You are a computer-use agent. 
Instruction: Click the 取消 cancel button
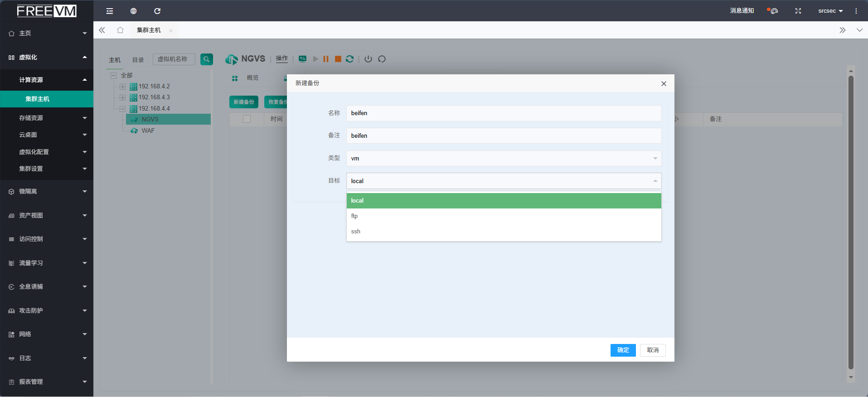(652, 350)
